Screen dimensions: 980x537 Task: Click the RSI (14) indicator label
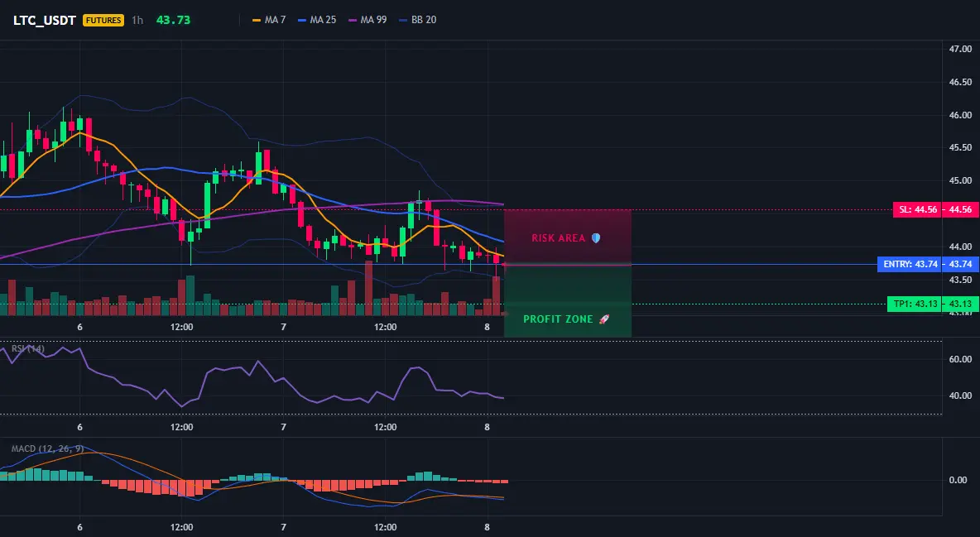click(28, 348)
